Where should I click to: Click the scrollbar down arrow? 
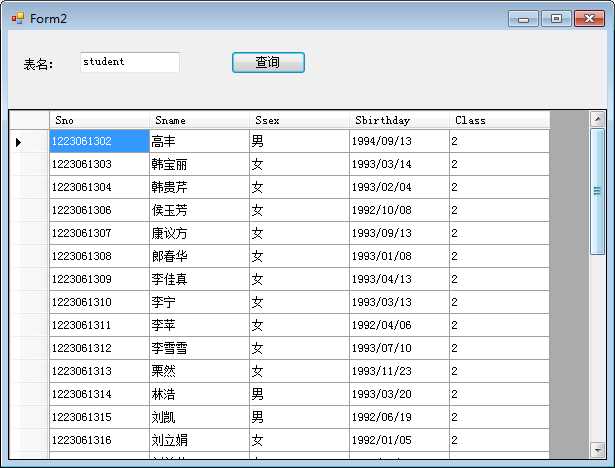(598, 450)
